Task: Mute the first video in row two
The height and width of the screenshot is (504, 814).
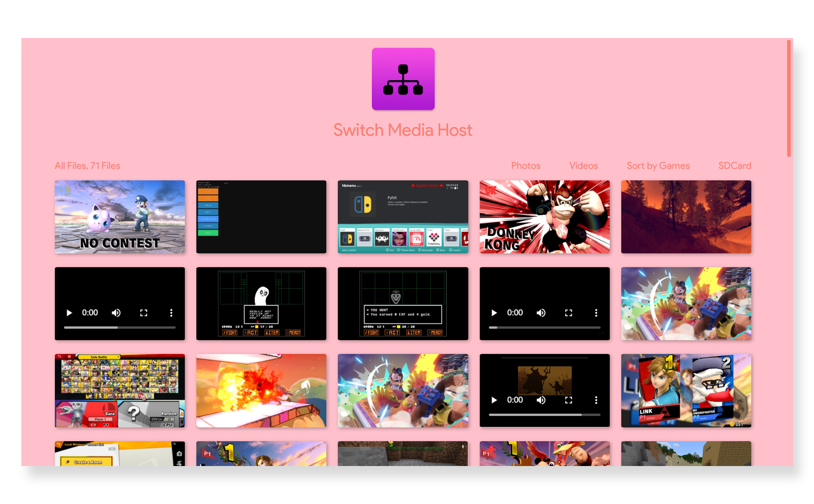Action: click(116, 313)
